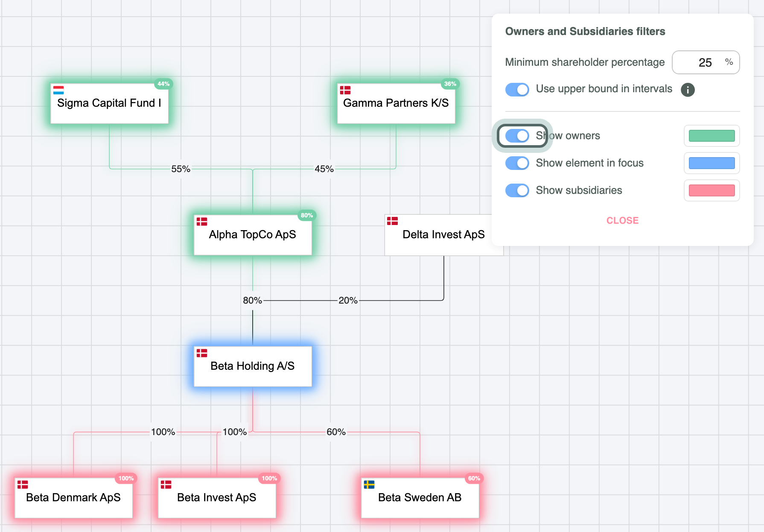Viewport: 764px width, 532px height.
Task: Close the Owners and Subsidiaries filters panel
Action: click(622, 221)
